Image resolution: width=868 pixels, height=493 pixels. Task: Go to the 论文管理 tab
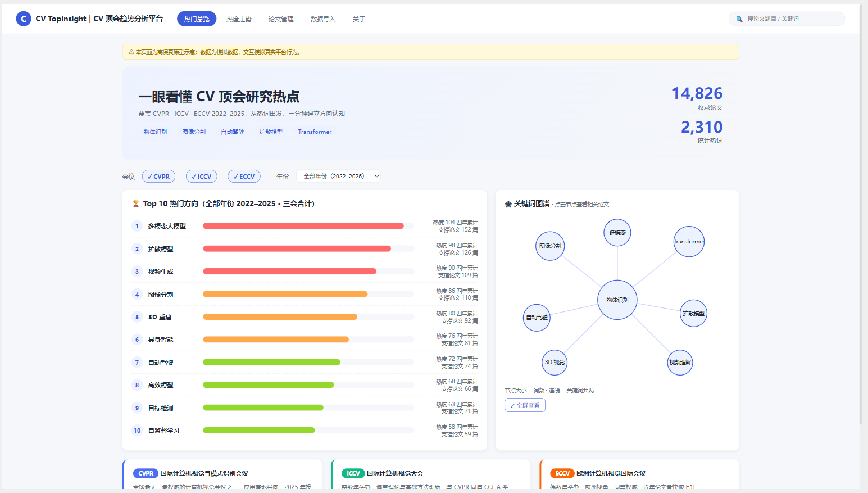tap(281, 19)
